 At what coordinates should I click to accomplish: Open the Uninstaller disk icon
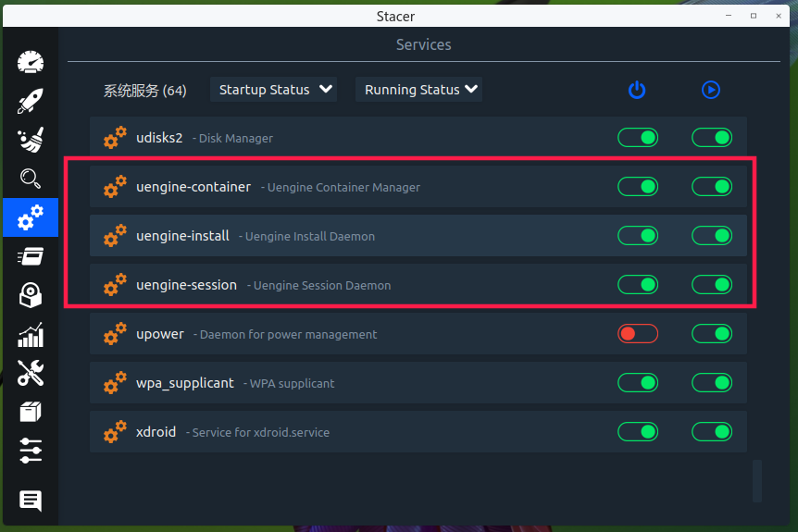pyautogui.click(x=31, y=295)
